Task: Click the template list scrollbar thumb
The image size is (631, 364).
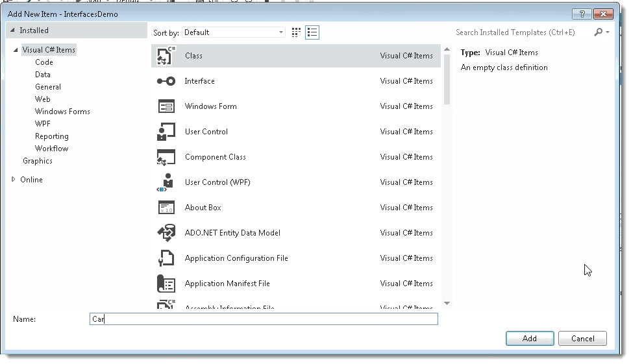Action: pyautogui.click(x=447, y=80)
